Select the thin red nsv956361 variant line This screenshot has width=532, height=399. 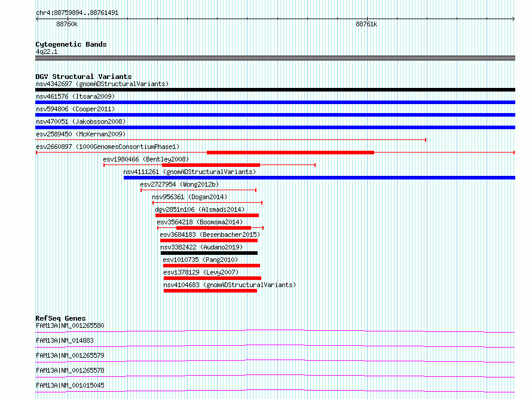pyautogui.click(x=207, y=203)
